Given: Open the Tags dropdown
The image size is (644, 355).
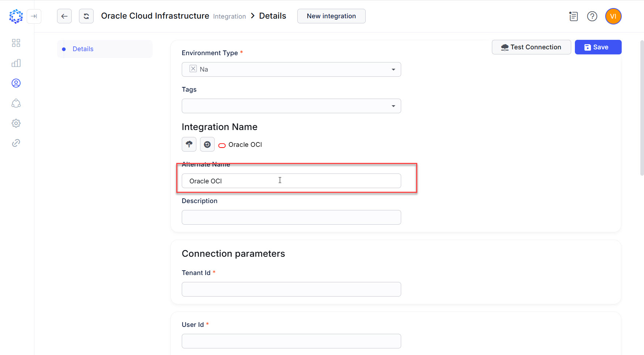Looking at the screenshot, I should pos(393,106).
